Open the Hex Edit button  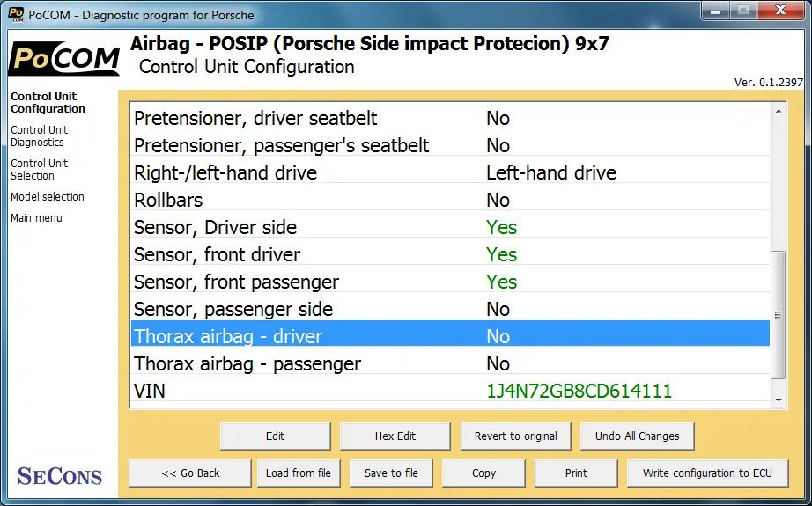395,436
